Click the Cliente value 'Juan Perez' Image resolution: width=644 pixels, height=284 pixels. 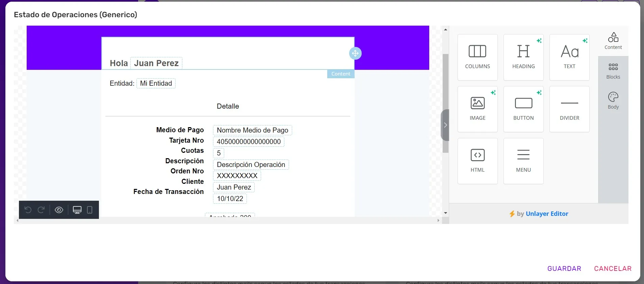point(234,187)
